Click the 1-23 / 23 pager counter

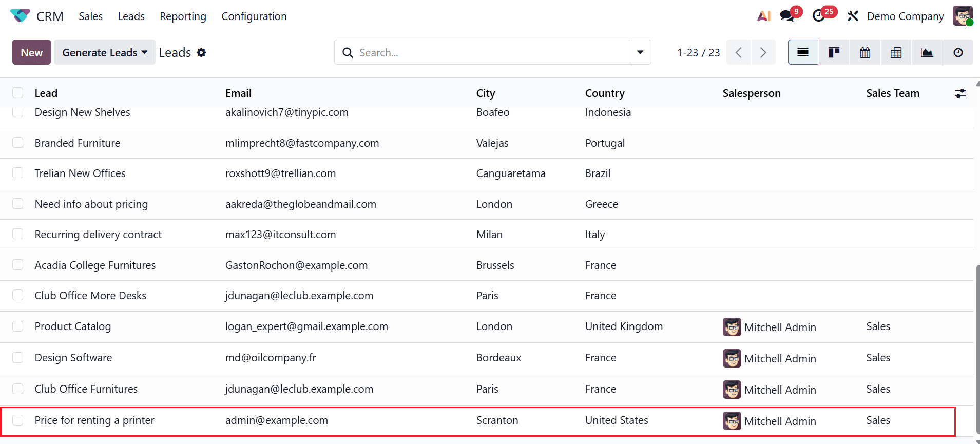[x=698, y=53]
